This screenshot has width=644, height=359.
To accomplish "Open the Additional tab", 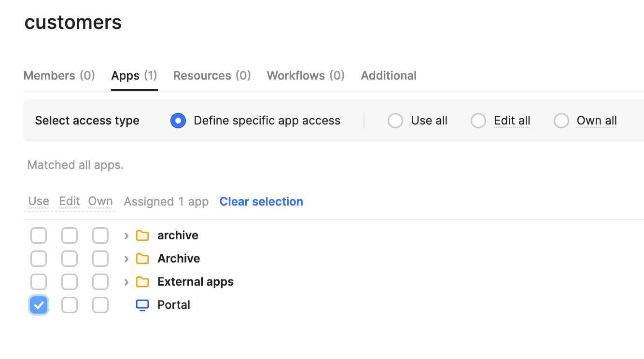I will pos(389,76).
